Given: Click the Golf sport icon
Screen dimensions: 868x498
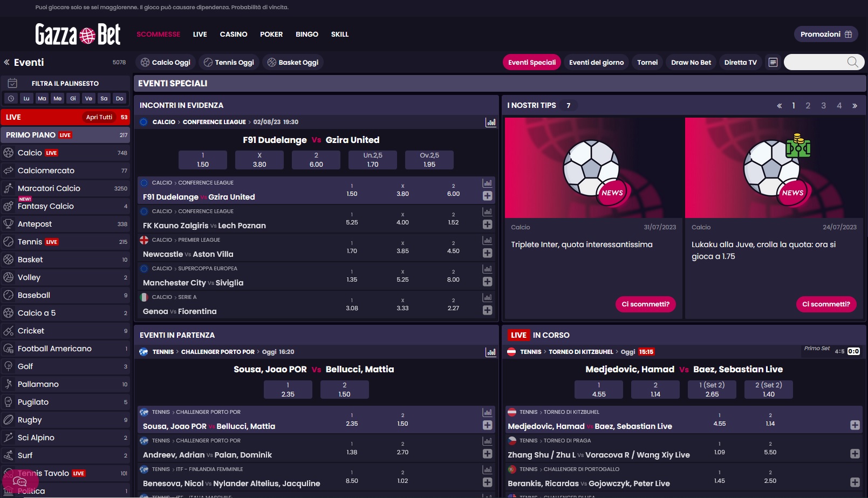Looking at the screenshot, I should pyautogui.click(x=9, y=366).
